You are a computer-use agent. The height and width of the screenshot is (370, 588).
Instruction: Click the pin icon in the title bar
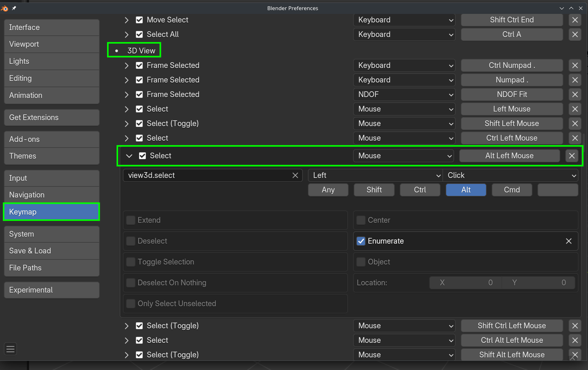click(14, 8)
